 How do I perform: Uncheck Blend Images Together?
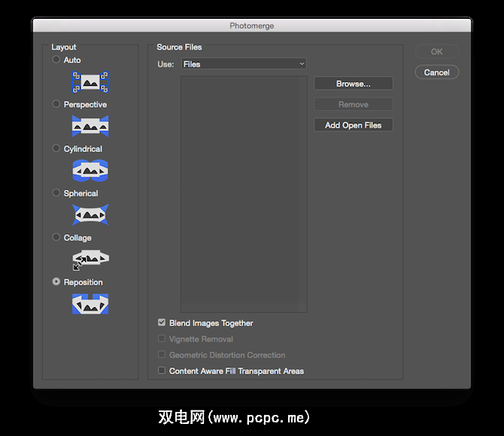click(x=162, y=322)
